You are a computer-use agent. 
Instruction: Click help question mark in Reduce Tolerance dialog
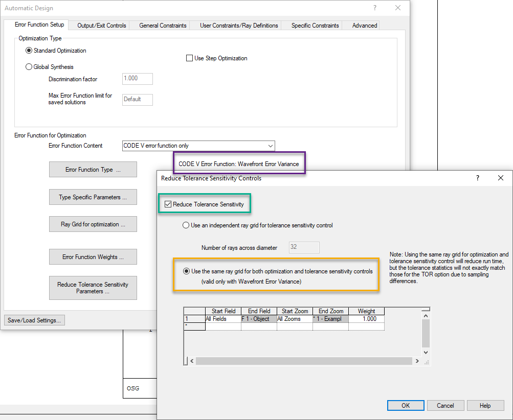coord(478,178)
